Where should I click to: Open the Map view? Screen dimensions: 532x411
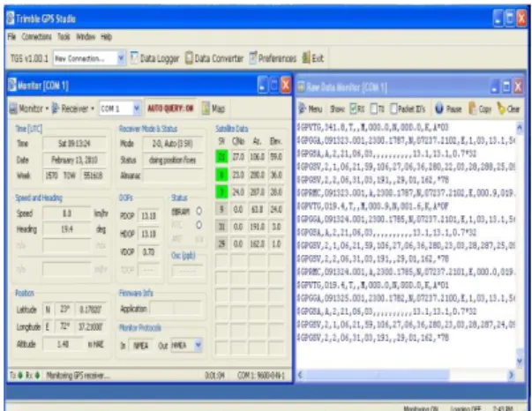(x=214, y=108)
